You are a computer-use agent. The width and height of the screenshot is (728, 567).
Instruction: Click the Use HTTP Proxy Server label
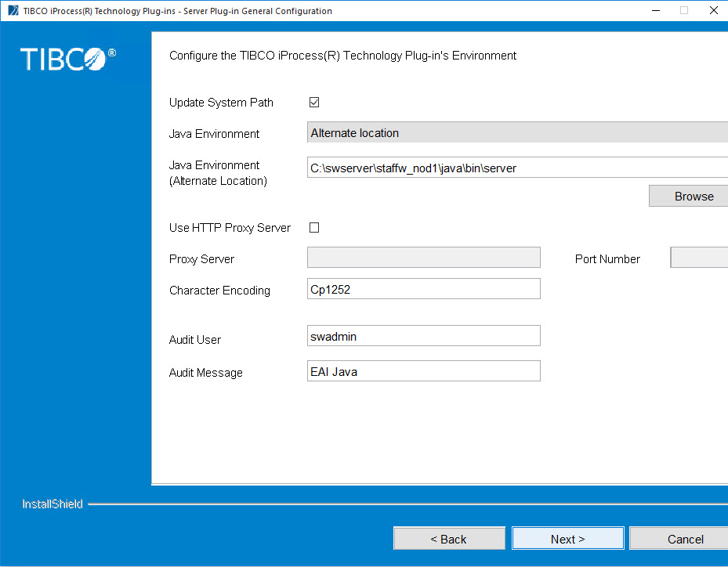click(230, 228)
